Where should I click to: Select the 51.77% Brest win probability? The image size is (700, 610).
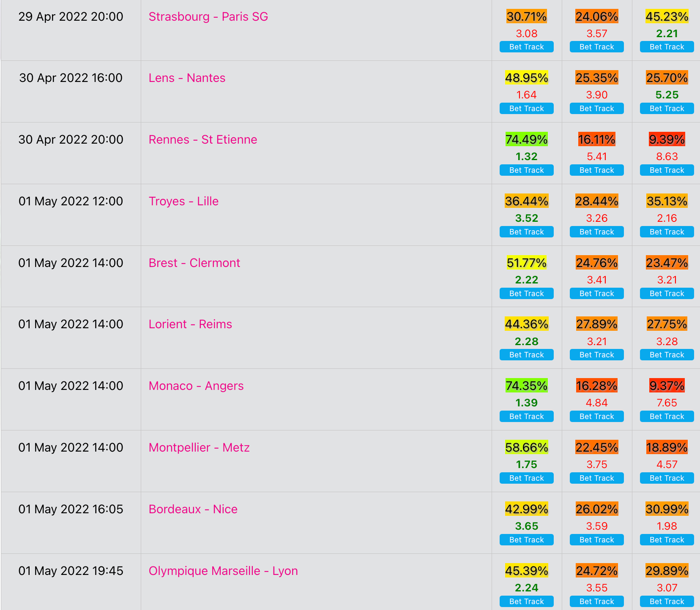pos(527,263)
